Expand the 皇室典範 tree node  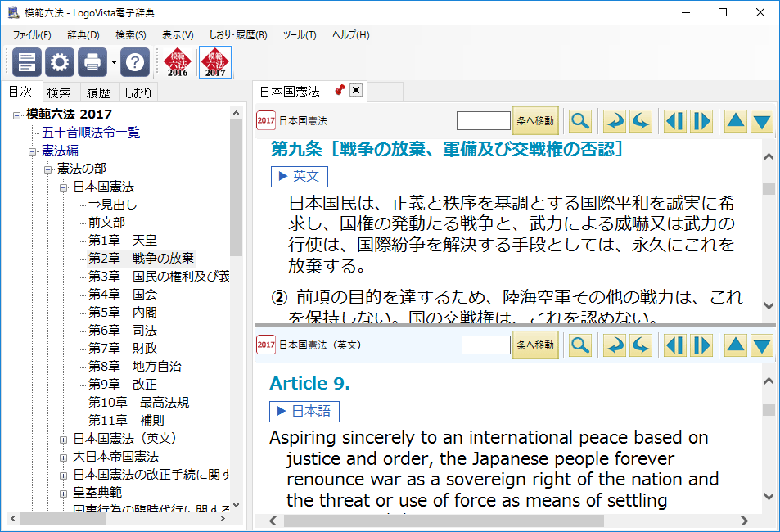64,494
